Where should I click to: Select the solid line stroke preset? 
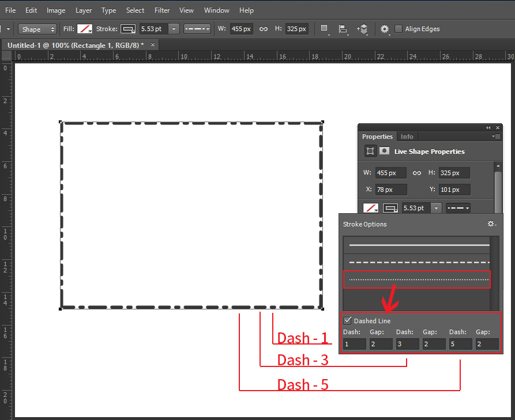[416, 245]
